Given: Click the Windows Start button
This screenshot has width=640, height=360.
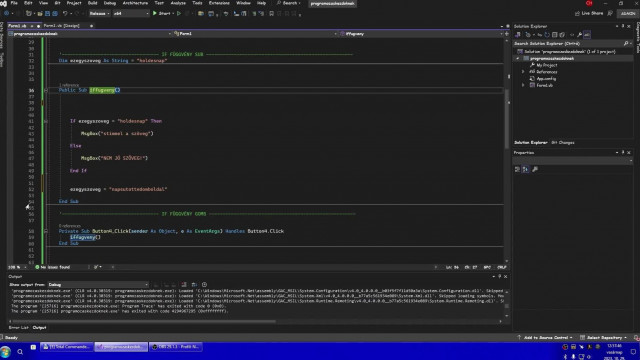Looking at the screenshot, I should pyautogui.click(x=6, y=351).
